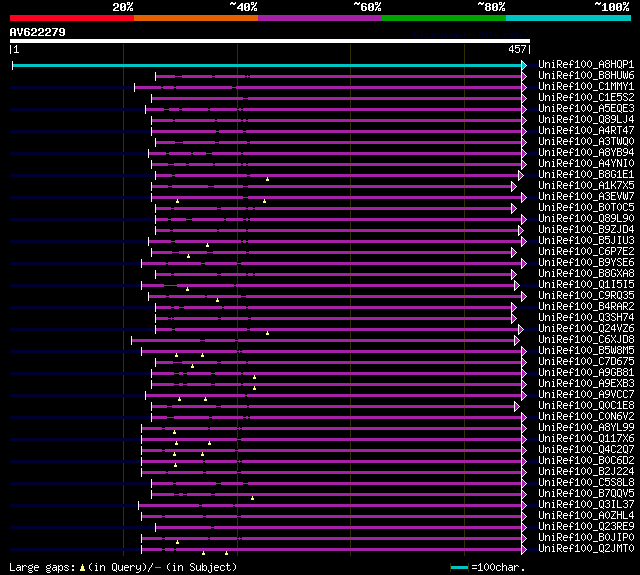
Task: Open UniRef100_Q24VZ6 entry
Action: [x=586, y=329]
